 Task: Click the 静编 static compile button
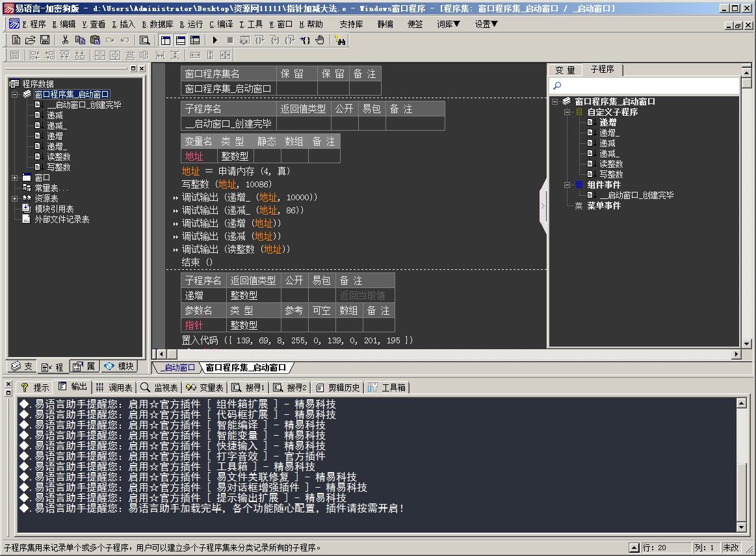385,24
